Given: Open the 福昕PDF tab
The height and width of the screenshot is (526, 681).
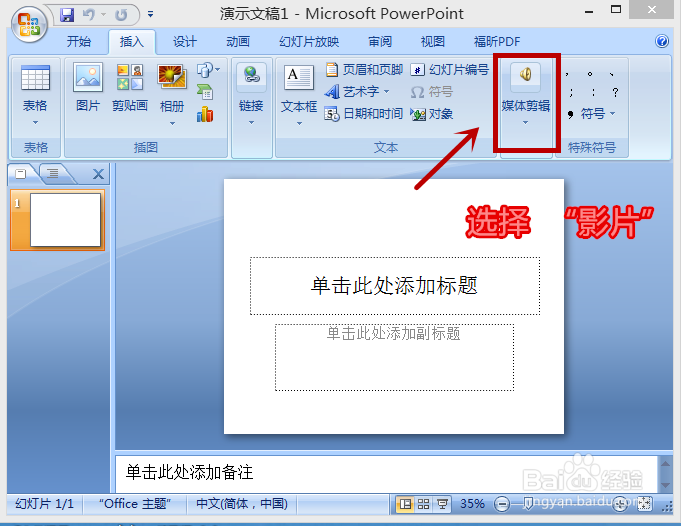Looking at the screenshot, I should coord(497,42).
